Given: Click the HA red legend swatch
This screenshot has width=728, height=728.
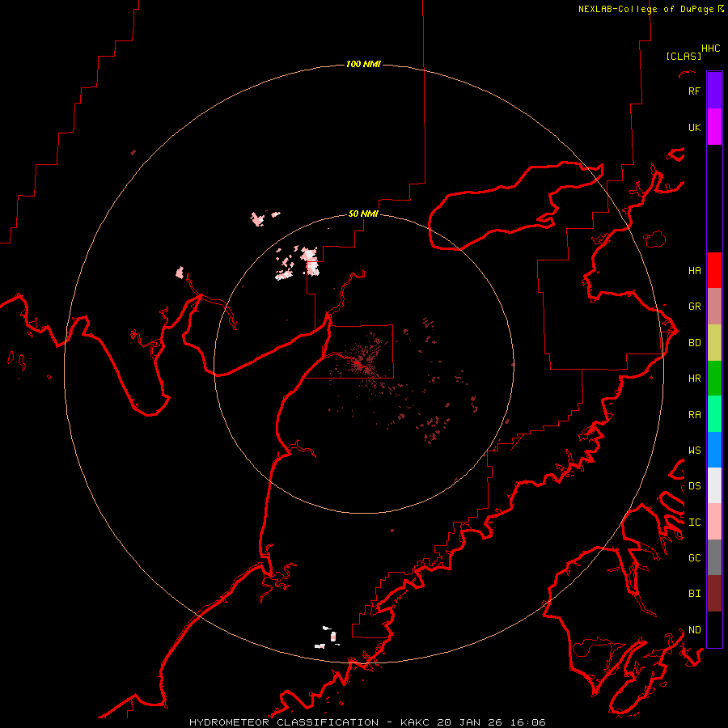Looking at the screenshot, I should (714, 270).
